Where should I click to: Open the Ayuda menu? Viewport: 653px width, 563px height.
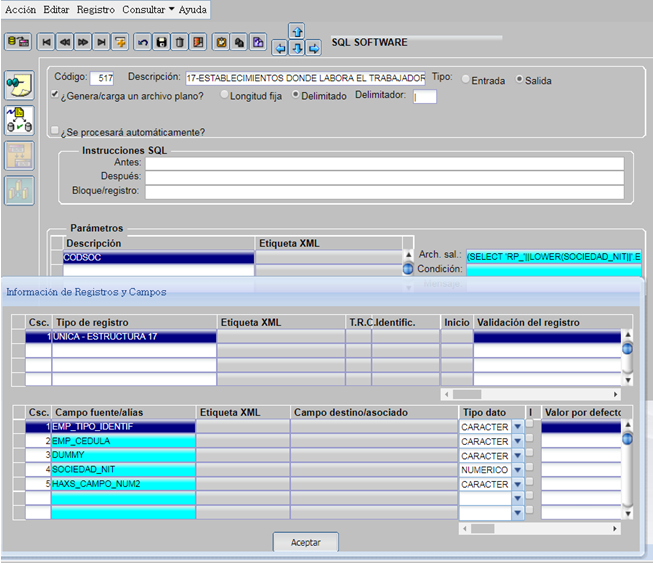[192, 8]
